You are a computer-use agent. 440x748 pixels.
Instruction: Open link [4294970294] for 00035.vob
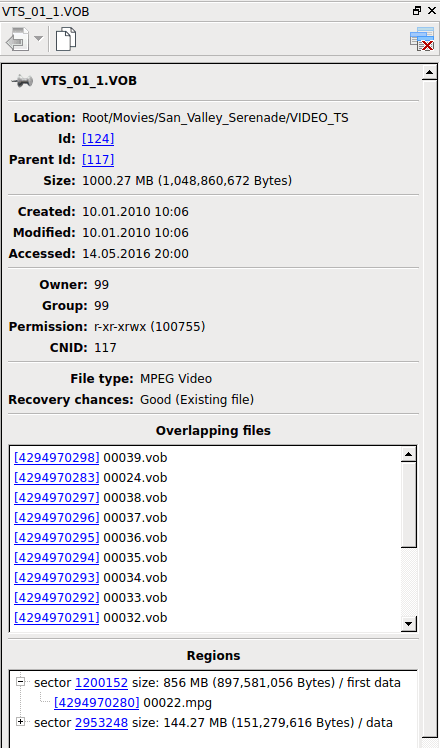point(57,558)
